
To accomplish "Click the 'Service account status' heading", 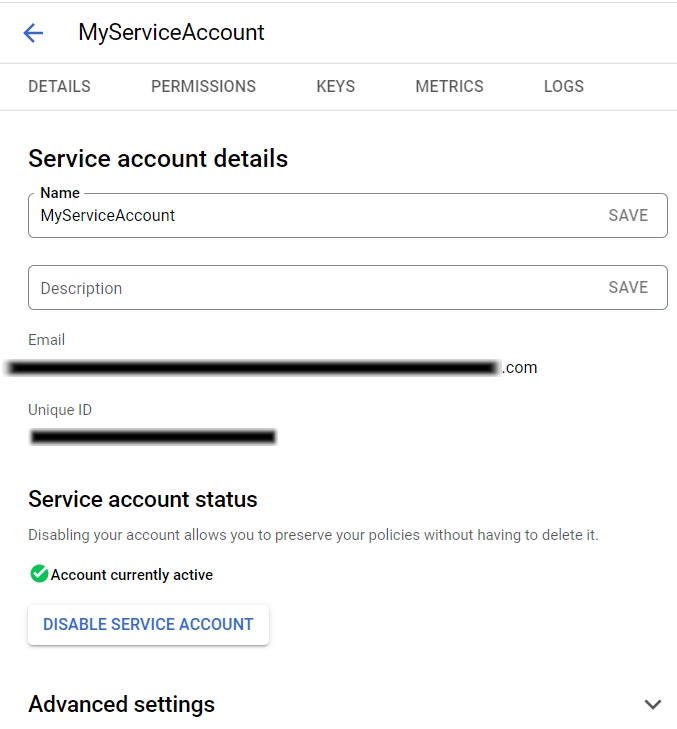I will pos(143,500).
